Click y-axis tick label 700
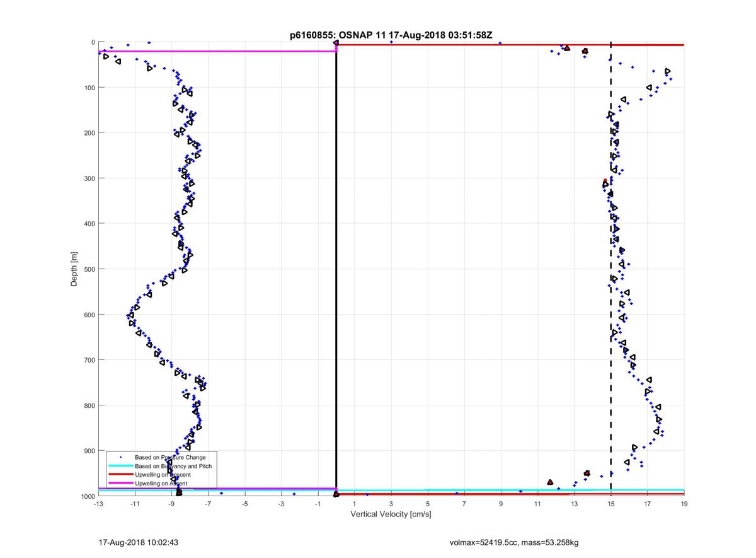 tap(88, 360)
